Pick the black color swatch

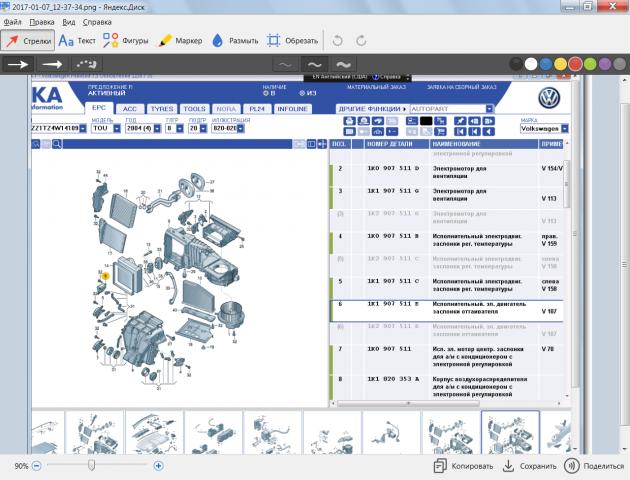[x=516, y=64]
